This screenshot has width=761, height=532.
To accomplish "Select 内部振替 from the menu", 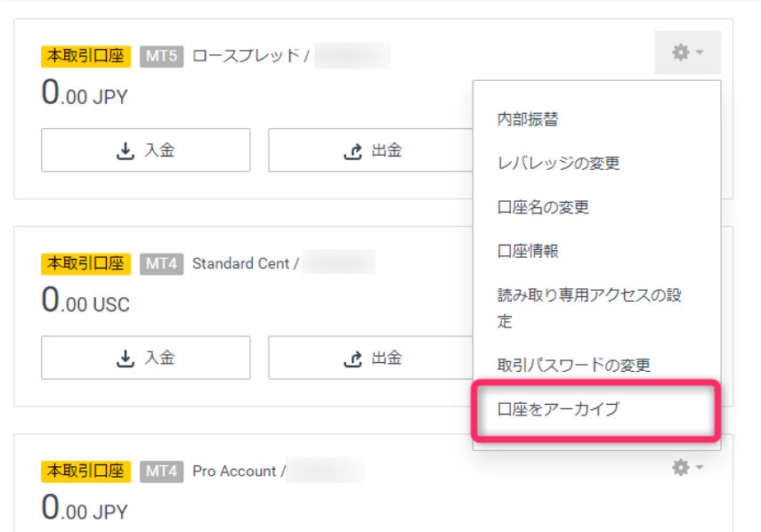I will tap(528, 119).
